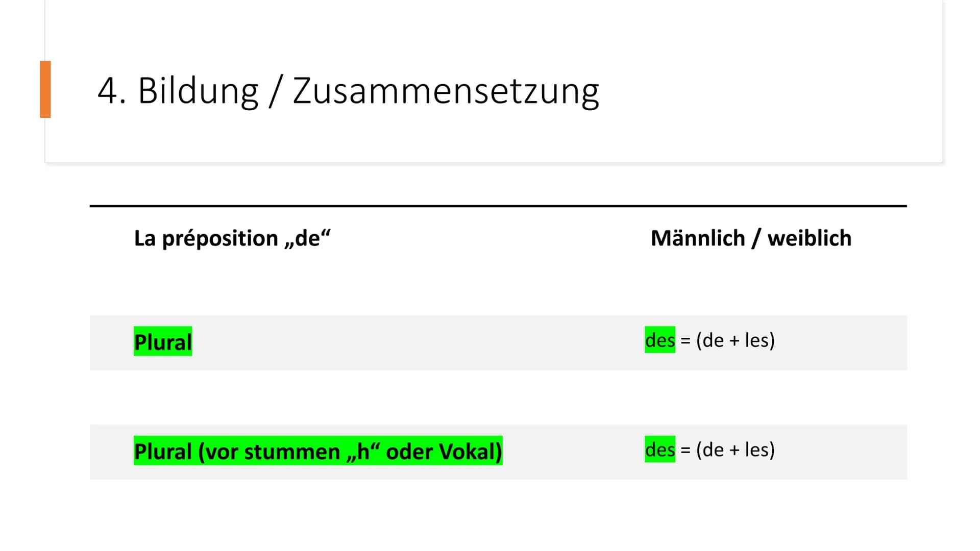Click the equals sign in the first Plural row
This screenshot has height=551, width=980.
pyautogui.click(x=685, y=341)
